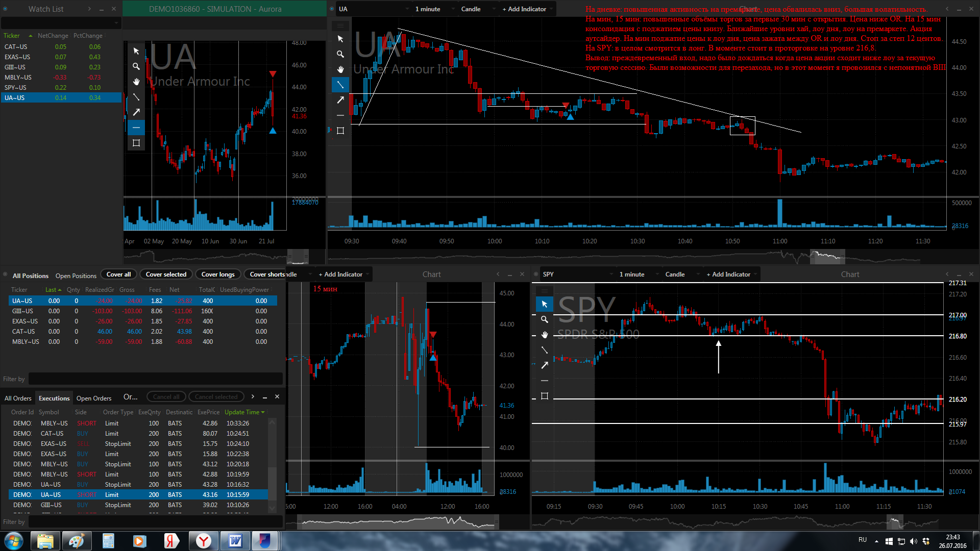Click the positions Filter by input field
This screenshot has height=551, width=980.
[x=155, y=379]
